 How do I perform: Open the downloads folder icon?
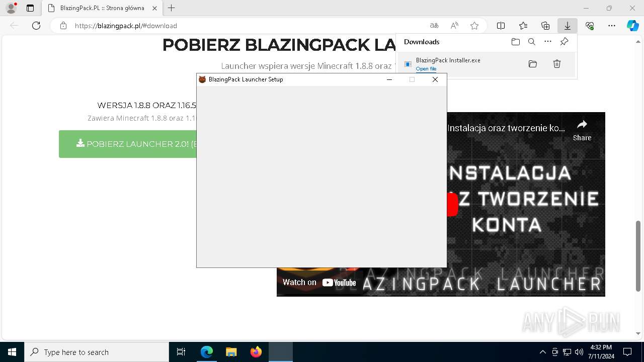515,42
